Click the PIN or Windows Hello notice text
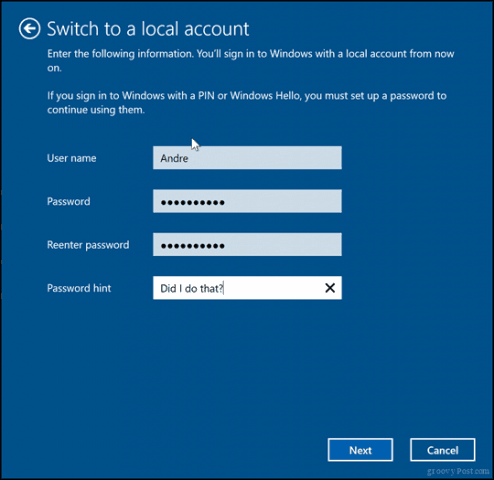The width and height of the screenshot is (494, 480). (x=247, y=103)
